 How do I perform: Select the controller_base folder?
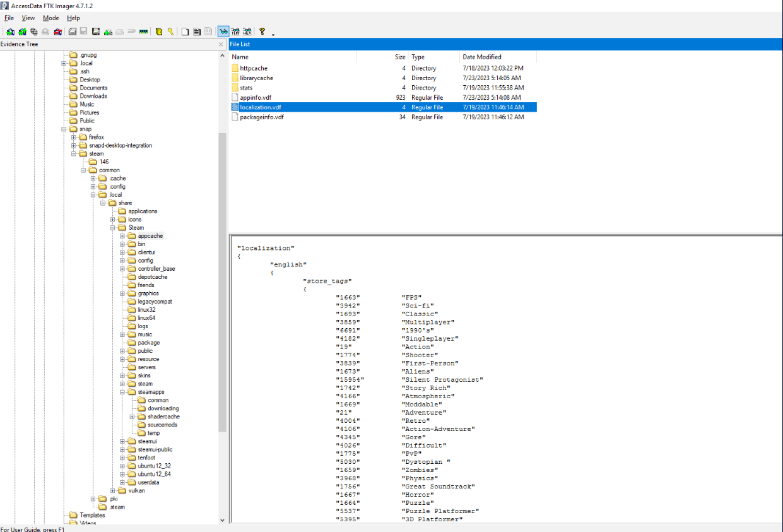click(156, 268)
